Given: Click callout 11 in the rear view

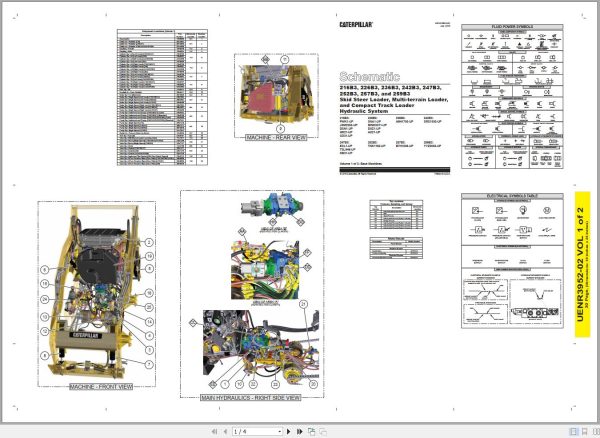Looking at the screenshot, I should pos(284,60).
